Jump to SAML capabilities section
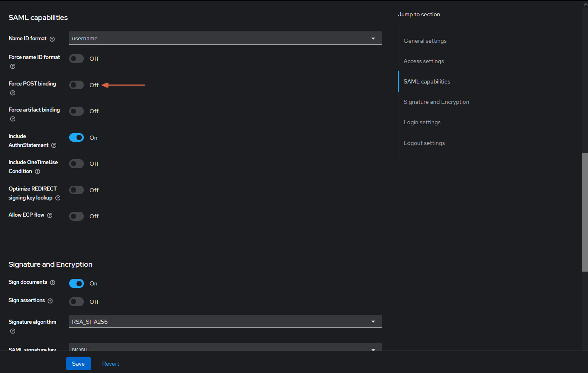 click(x=427, y=81)
